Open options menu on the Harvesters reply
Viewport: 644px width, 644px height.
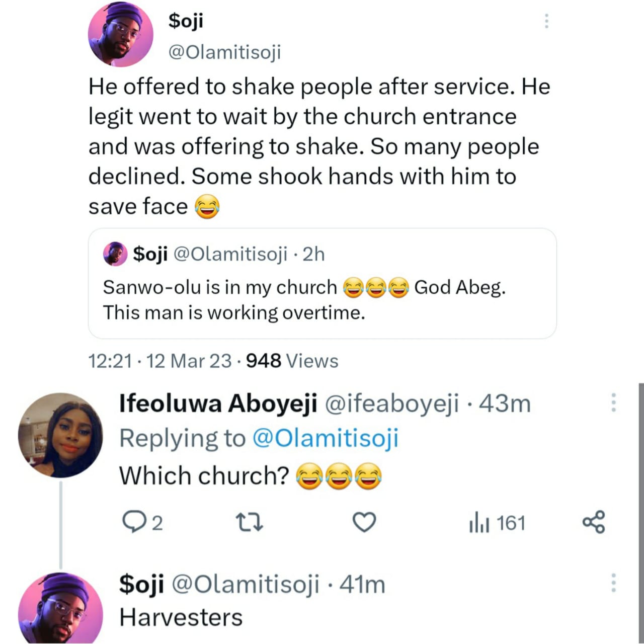(x=613, y=583)
